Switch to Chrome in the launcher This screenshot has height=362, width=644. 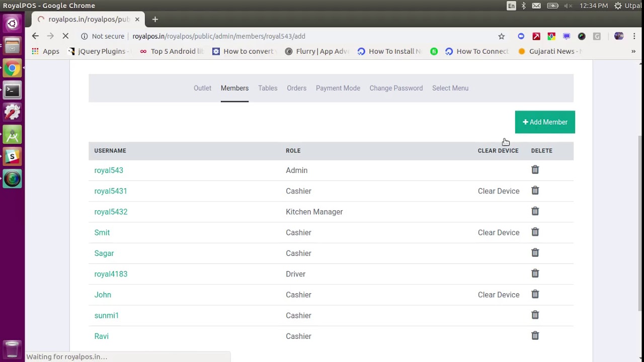point(12,68)
